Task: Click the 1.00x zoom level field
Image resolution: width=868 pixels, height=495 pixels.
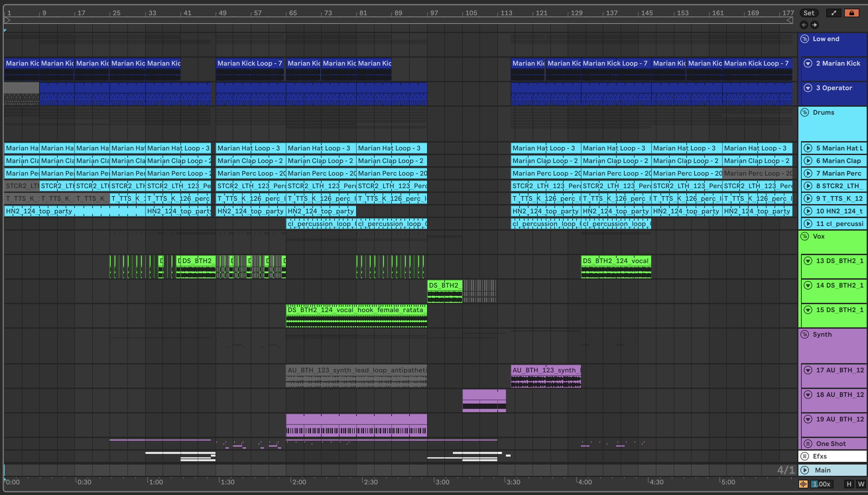Action: [x=822, y=484]
